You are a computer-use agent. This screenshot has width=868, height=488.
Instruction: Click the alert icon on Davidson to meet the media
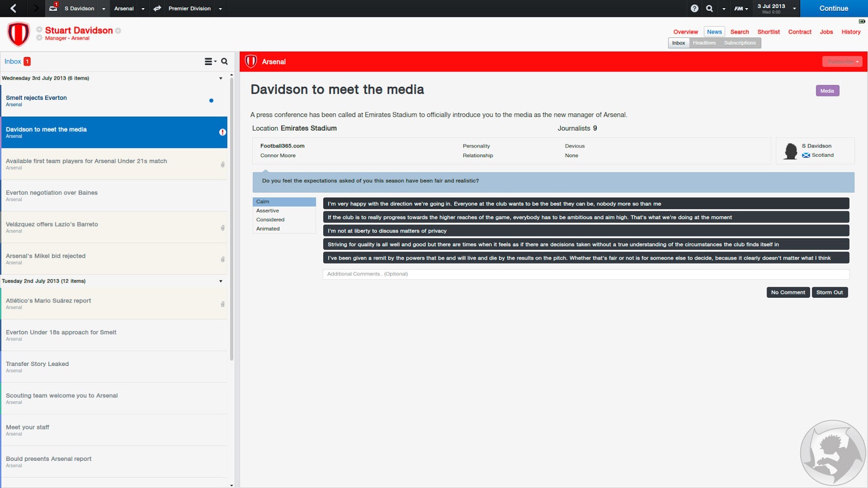click(x=222, y=132)
